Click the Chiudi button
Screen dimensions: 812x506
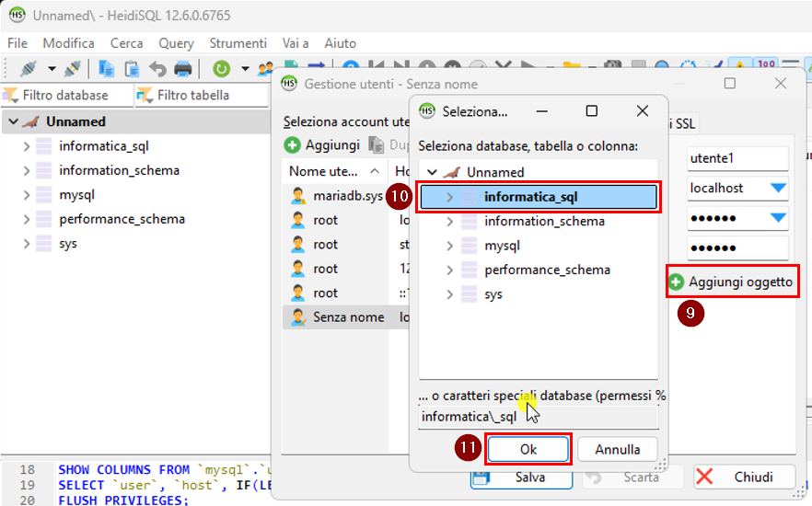tap(744, 477)
